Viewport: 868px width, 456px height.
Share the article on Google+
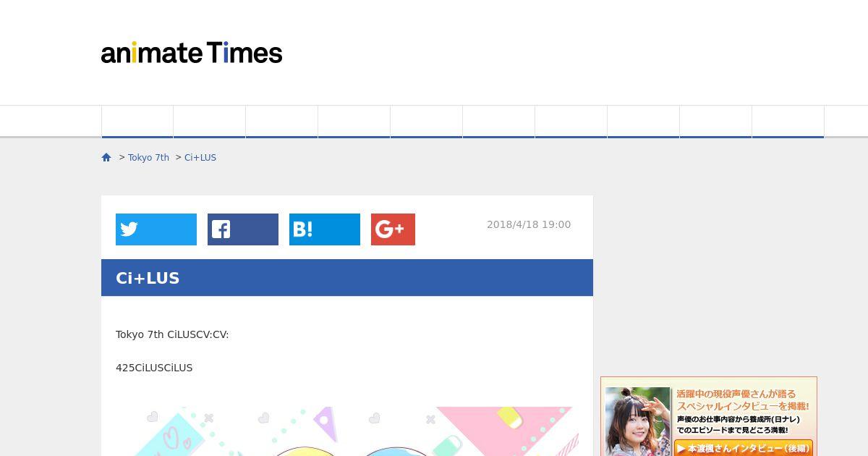[393, 229]
